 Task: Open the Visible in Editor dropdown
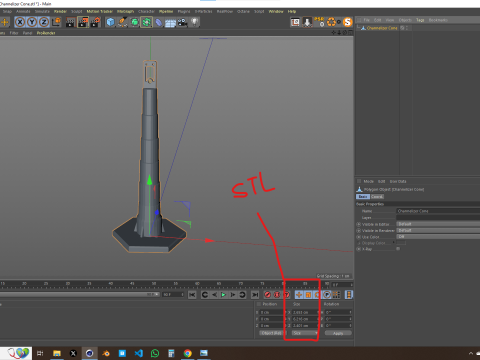(x=438, y=224)
